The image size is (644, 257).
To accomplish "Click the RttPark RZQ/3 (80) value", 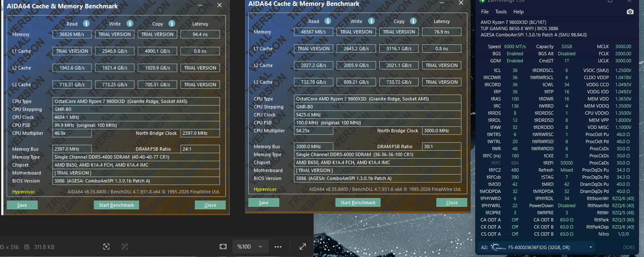I will pos(623,220).
